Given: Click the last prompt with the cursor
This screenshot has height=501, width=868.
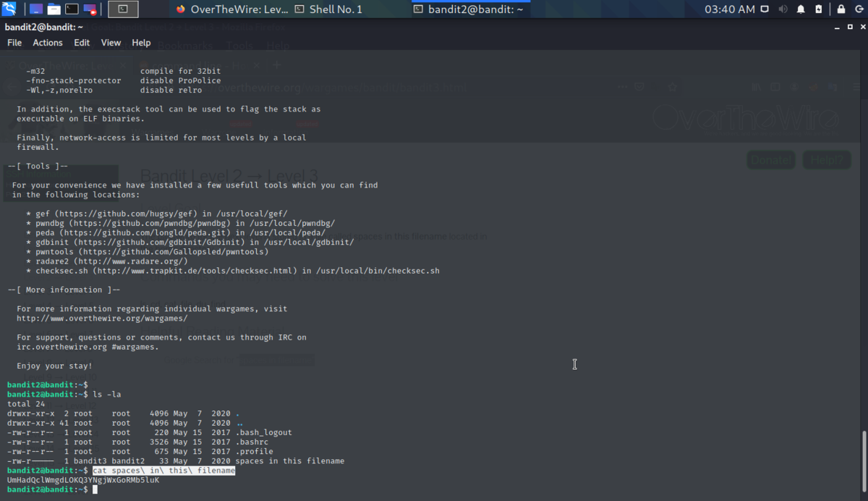Looking at the screenshot, I should click(x=51, y=489).
